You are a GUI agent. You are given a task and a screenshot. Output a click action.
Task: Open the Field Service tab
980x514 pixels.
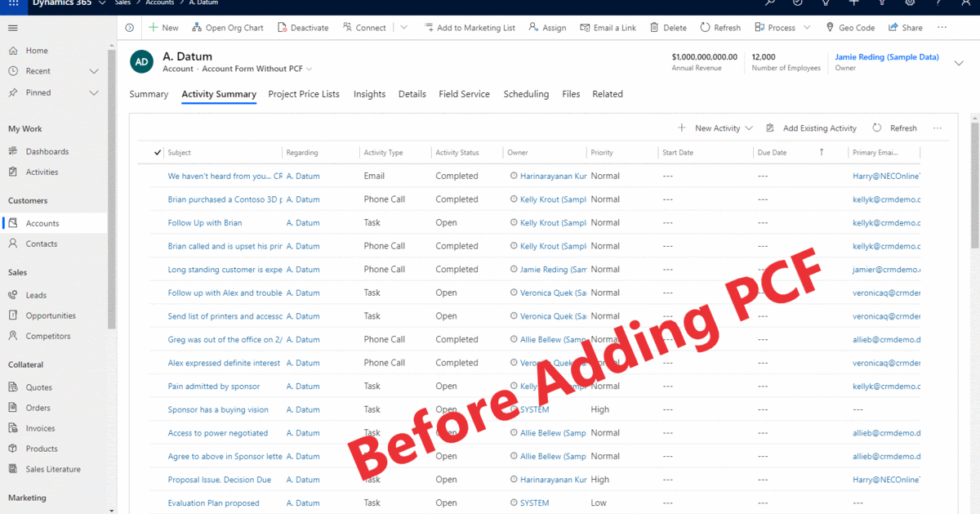pos(464,94)
